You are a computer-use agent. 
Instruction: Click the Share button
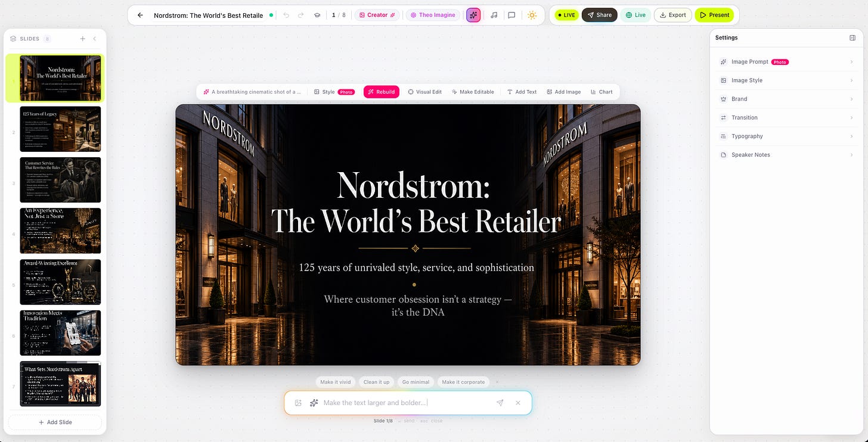[x=599, y=15]
